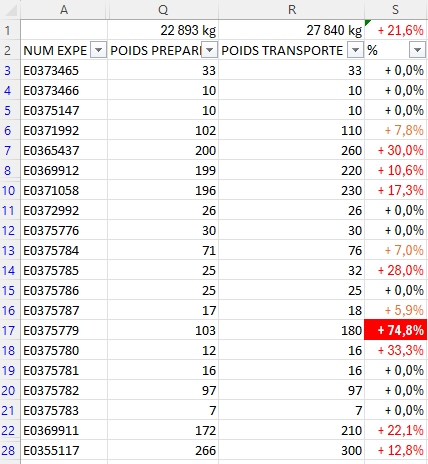Click the + 28,0% percentage cell
This screenshot has width=428, height=464.
point(396,271)
